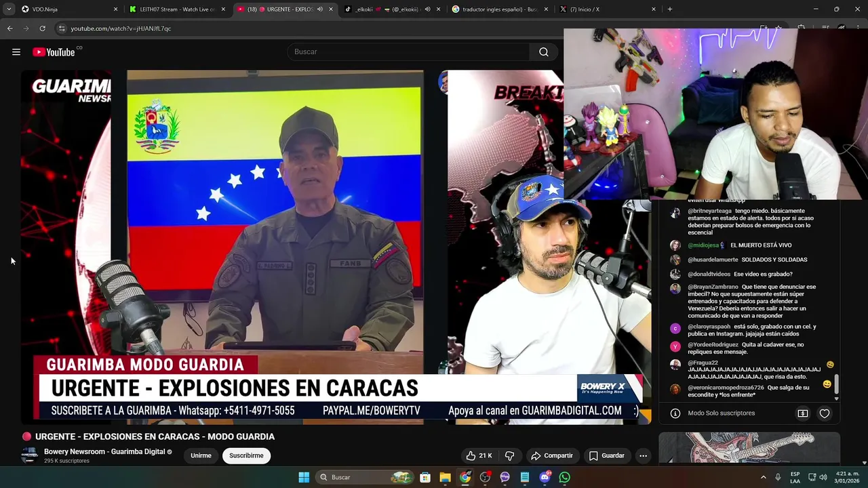Click the info icon beside Modo Solo suscriptores
Viewport: 868px width, 488px height.
[675, 413]
